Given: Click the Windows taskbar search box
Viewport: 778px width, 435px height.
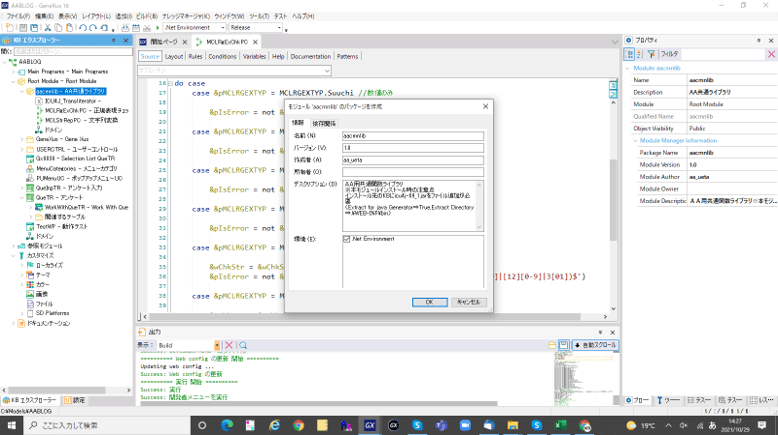Looking at the screenshot, I should point(107,425).
